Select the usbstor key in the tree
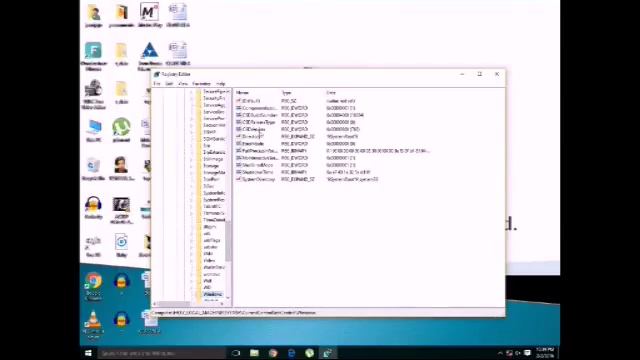This screenshot has width=640, height=360. click(211, 247)
